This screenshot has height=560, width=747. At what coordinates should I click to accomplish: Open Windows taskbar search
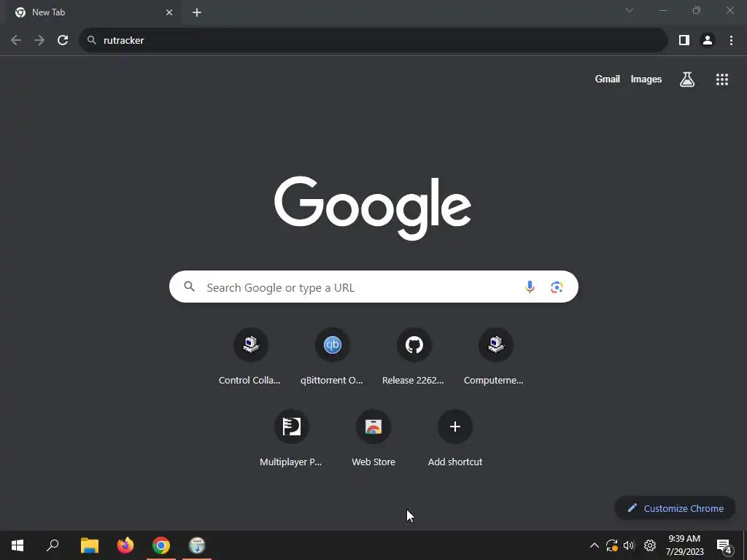53,545
